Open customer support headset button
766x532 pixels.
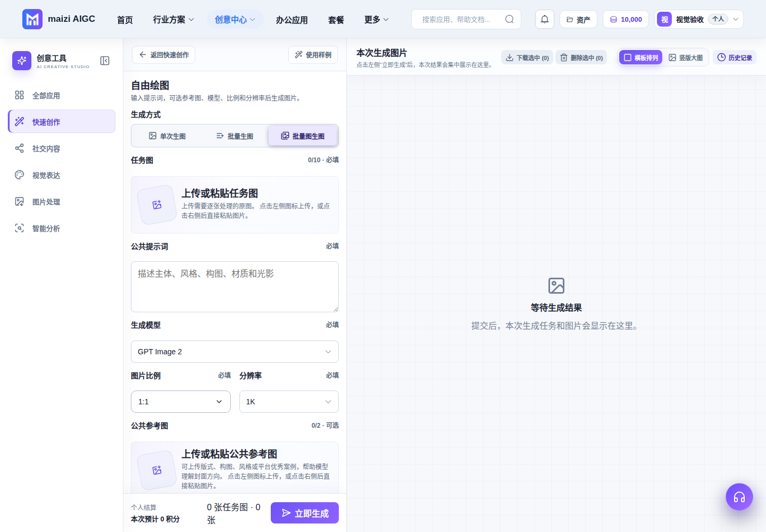point(739,497)
